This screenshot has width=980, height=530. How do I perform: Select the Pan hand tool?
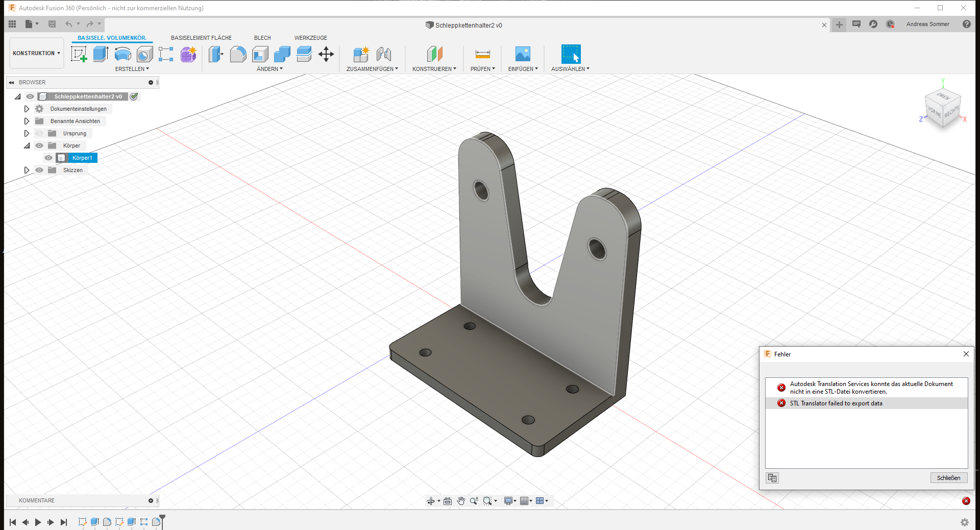pyautogui.click(x=461, y=501)
